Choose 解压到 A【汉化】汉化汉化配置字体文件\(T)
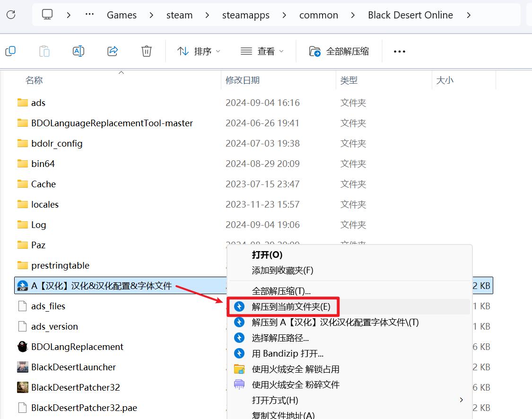The image size is (532, 419). (x=349, y=323)
